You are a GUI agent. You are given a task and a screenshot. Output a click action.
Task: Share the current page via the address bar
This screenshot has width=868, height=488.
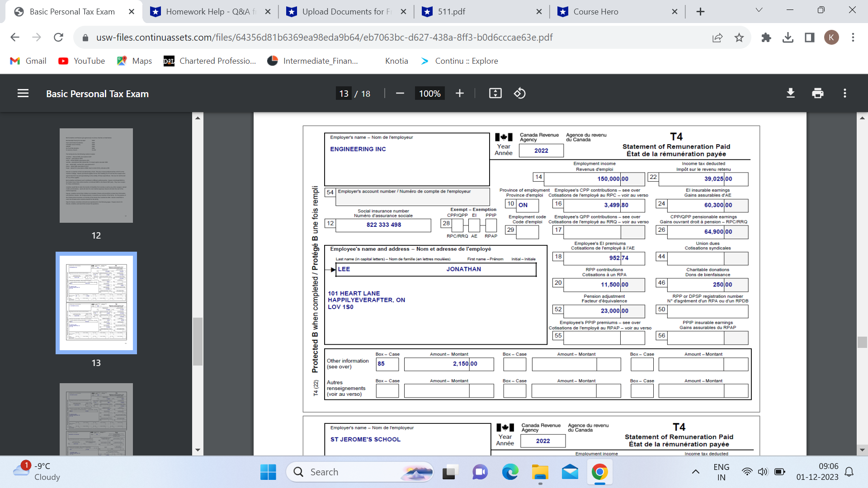click(x=717, y=38)
